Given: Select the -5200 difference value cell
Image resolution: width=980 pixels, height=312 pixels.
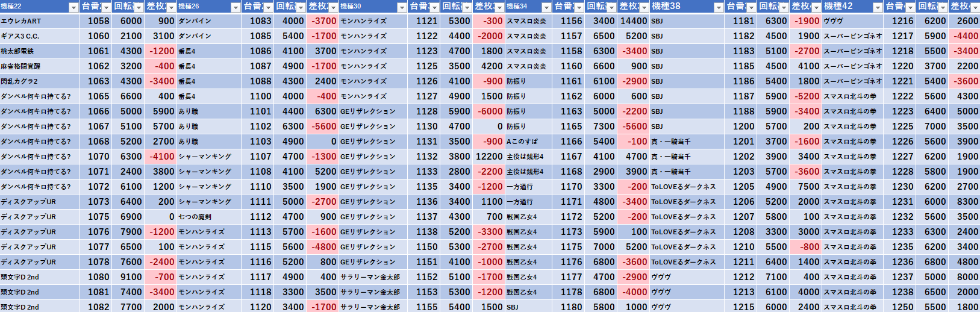Looking at the screenshot, I should (806, 96).
